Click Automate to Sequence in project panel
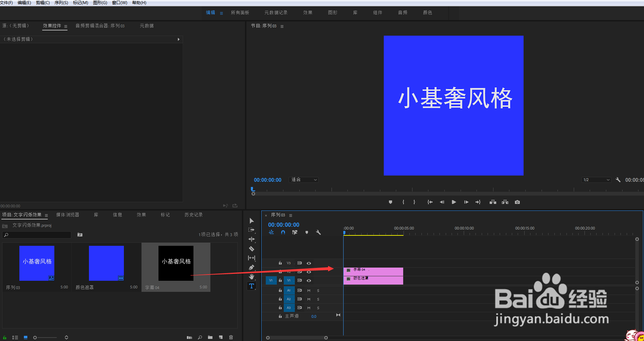The height and width of the screenshot is (341, 644). tap(189, 338)
